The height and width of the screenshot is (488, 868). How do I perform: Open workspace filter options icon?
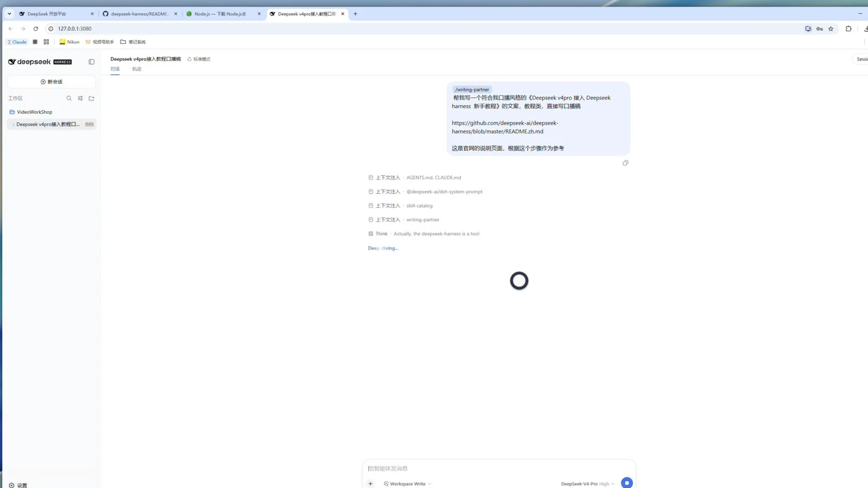80,98
